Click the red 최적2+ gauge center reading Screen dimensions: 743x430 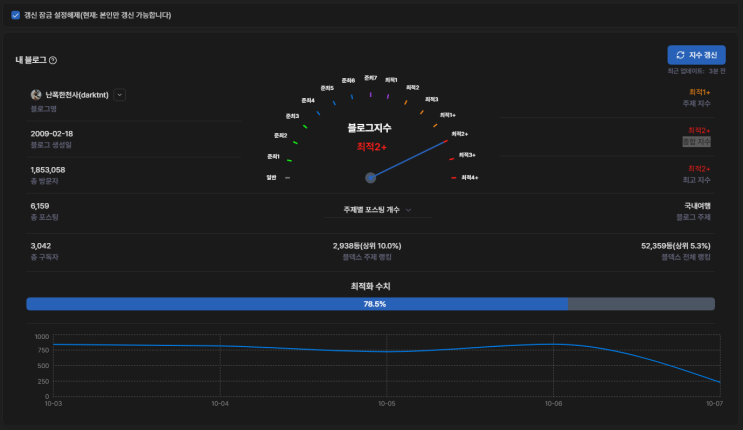coord(372,147)
